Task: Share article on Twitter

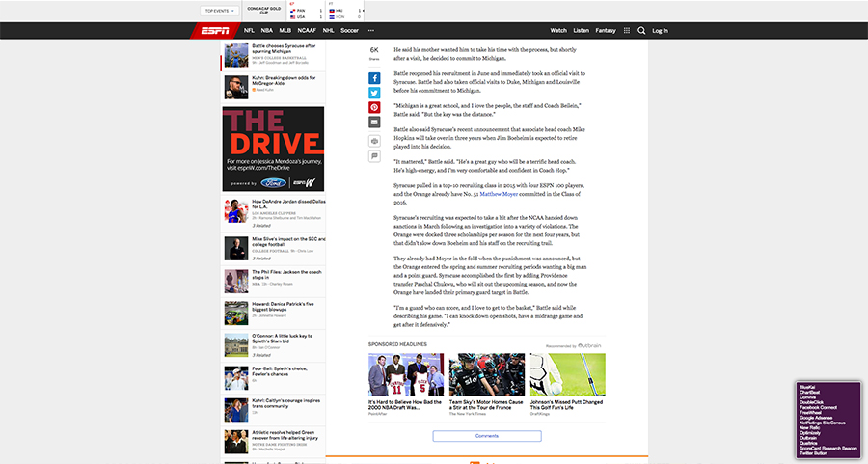Action: click(374, 93)
